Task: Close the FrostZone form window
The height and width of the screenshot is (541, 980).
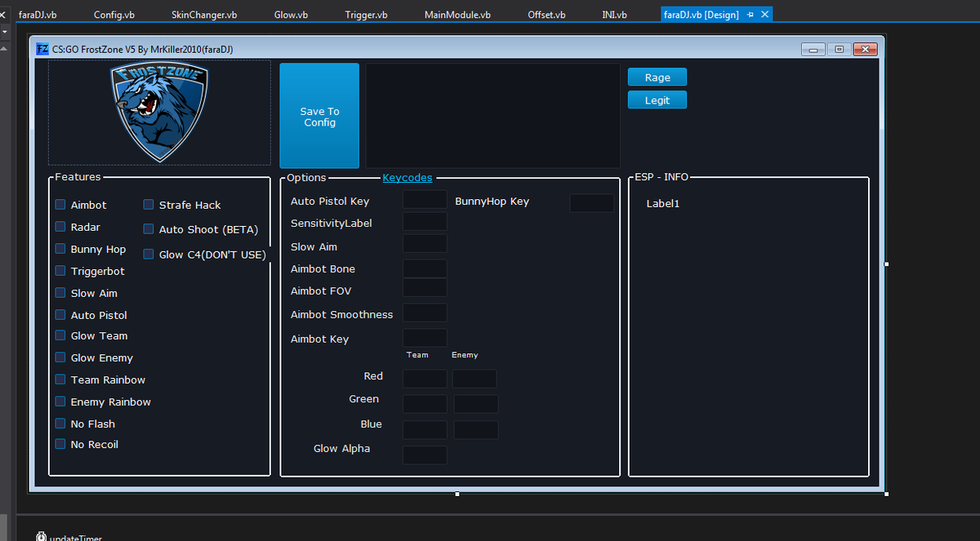Action: click(x=865, y=50)
